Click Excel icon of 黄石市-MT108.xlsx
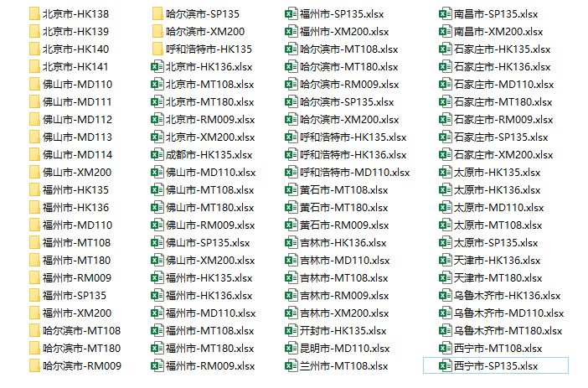 pyautogui.click(x=291, y=190)
